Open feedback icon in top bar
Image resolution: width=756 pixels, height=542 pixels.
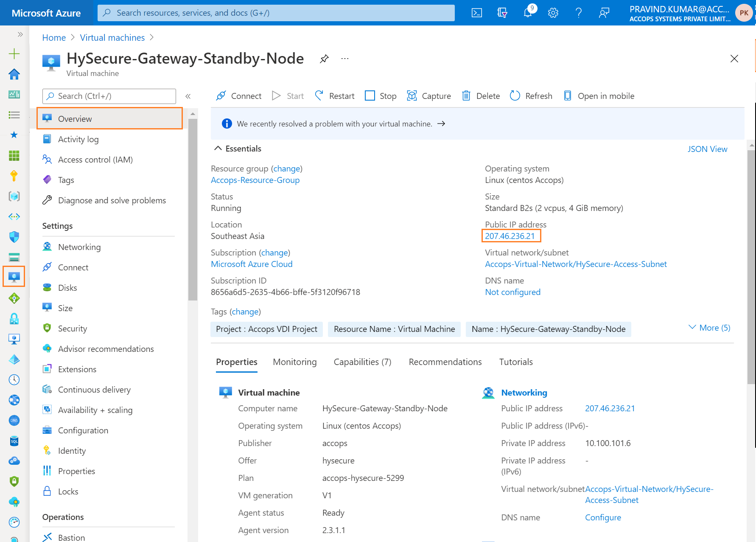[x=604, y=13]
